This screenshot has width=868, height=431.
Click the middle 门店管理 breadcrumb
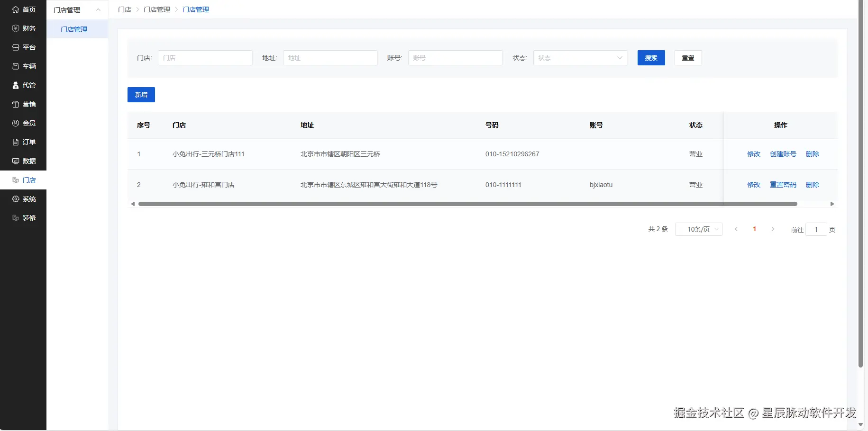[x=157, y=9]
